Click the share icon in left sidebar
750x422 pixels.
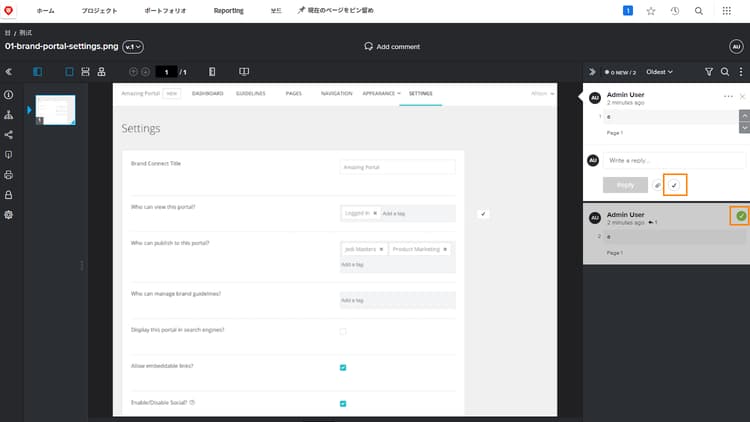[x=9, y=135]
